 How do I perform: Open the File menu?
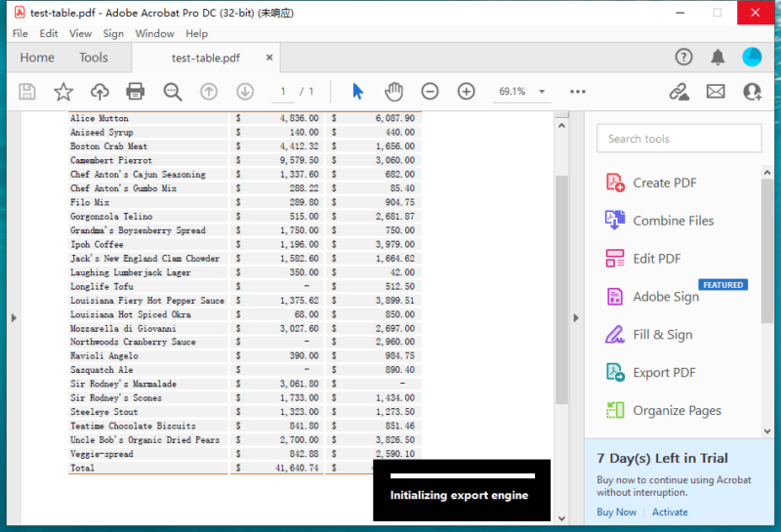click(x=20, y=34)
